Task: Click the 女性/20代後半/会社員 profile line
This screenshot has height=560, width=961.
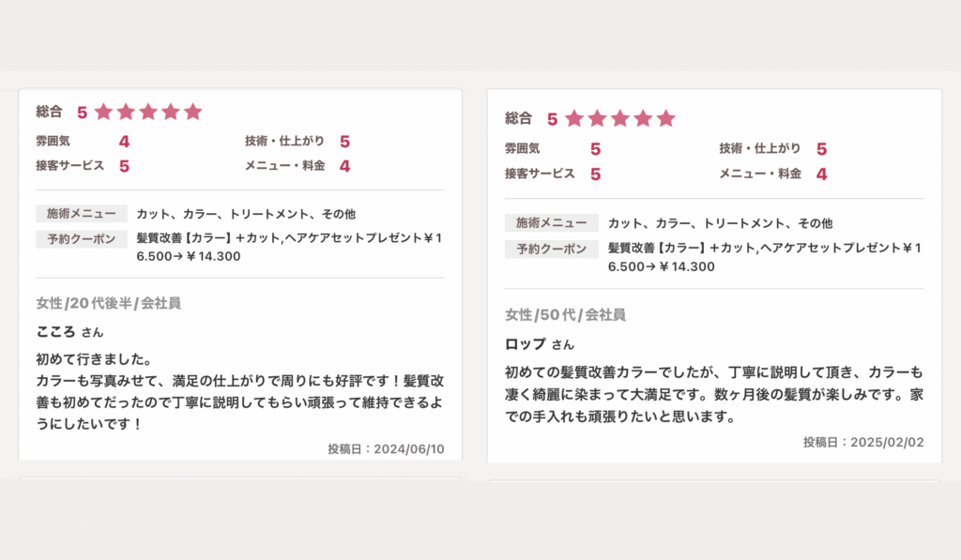Action: (108, 303)
